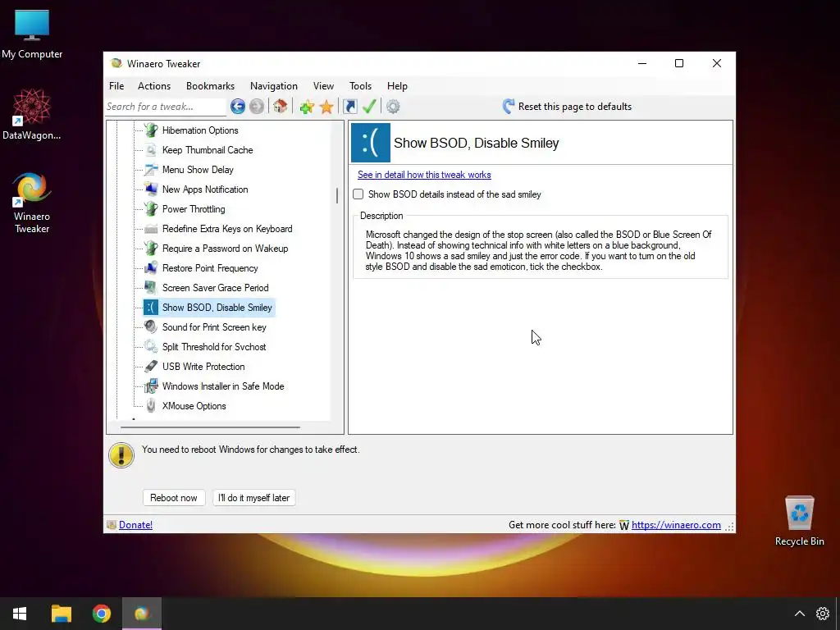The height and width of the screenshot is (630, 840).
Task: Select Power Throttling tree row
Action: pyautogui.click(x=194, y=209)
